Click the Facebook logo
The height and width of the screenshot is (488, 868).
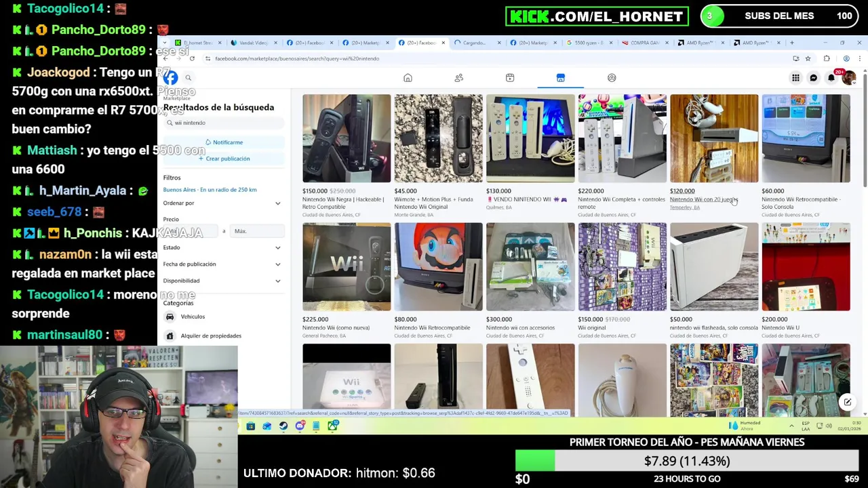coord(170,78)
